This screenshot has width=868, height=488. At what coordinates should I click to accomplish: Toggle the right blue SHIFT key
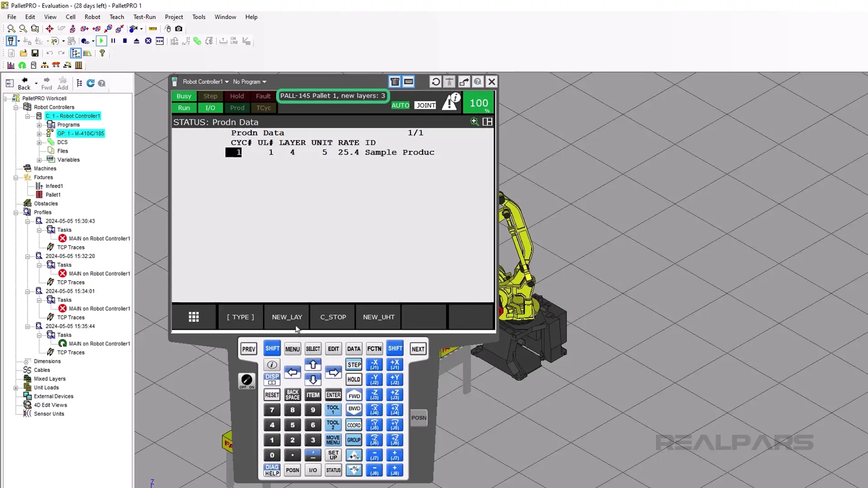pos(395,348)
